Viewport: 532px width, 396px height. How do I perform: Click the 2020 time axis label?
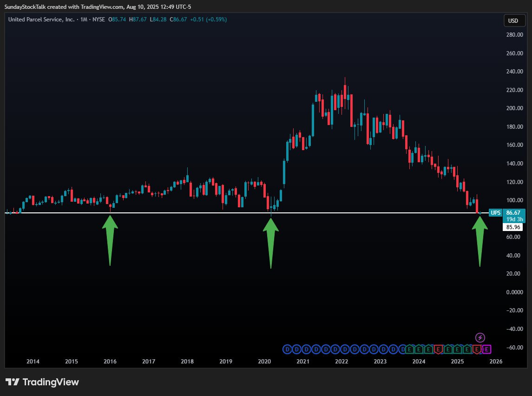264,362
